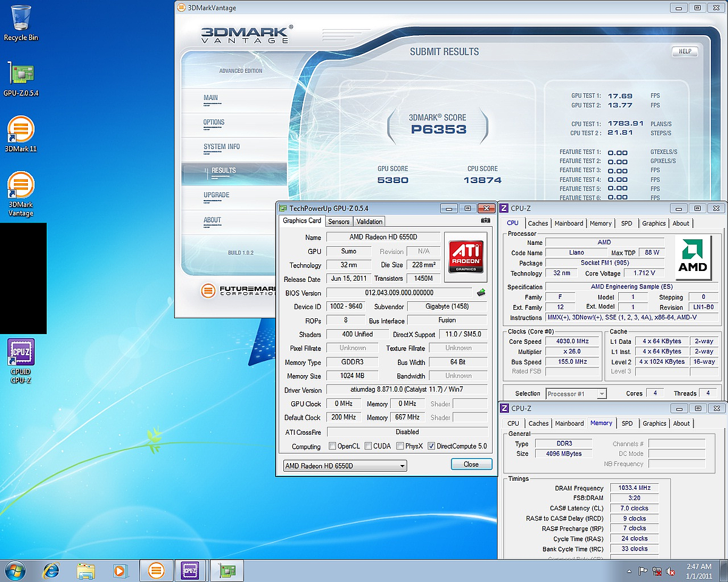Switch to the Sensors tab in GPU-Z

(339, 221)
